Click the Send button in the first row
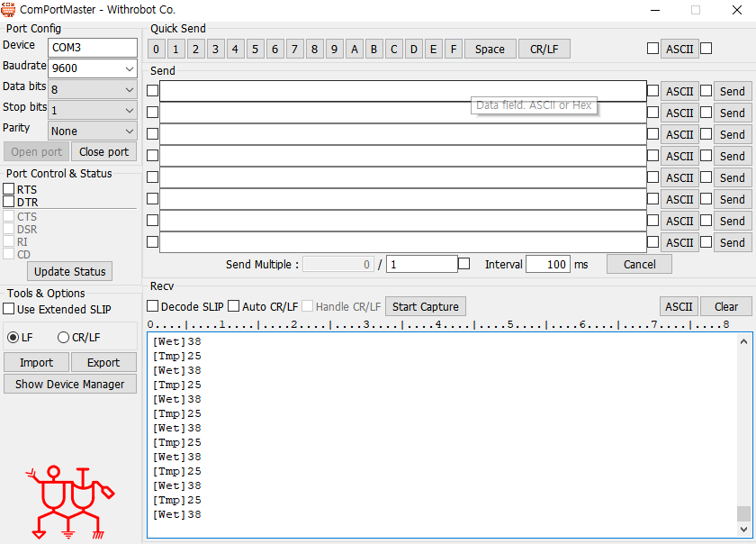 733,91
